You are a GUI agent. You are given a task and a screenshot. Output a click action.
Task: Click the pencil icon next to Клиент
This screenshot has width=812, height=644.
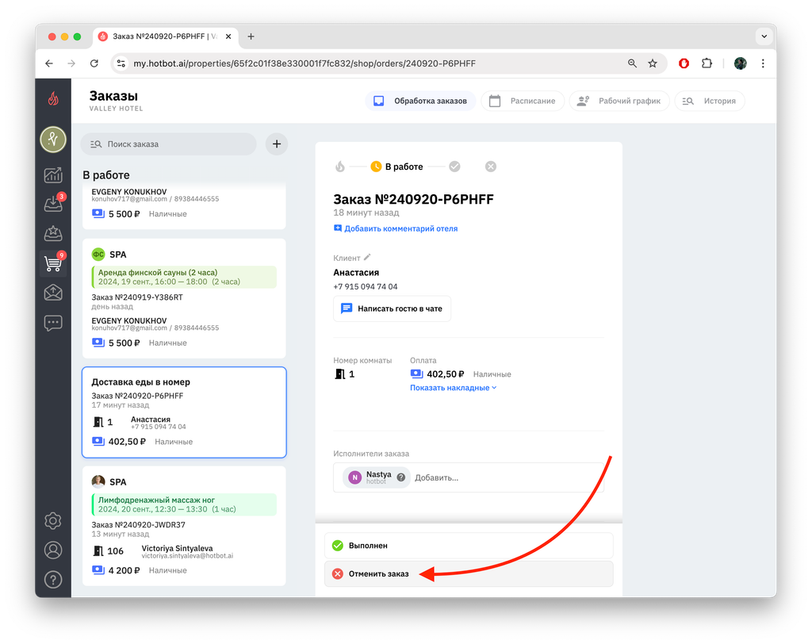pyautogui.click(x=367, y=257)
